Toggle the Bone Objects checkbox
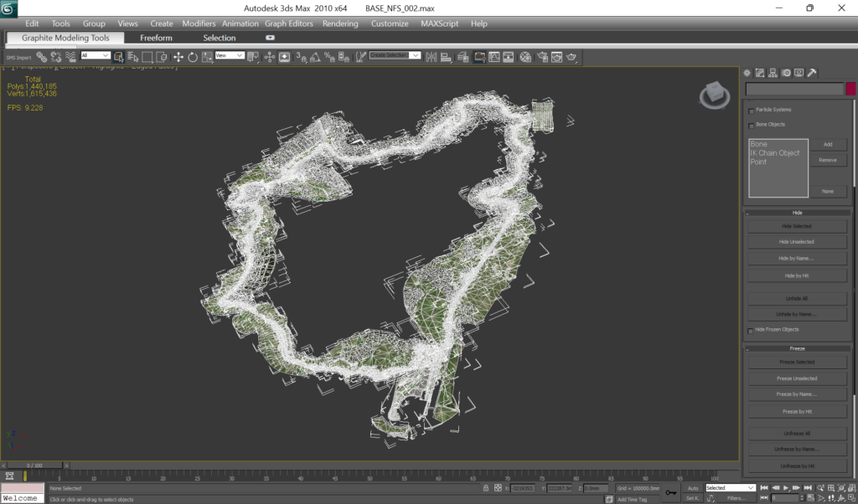 point(752,126)
